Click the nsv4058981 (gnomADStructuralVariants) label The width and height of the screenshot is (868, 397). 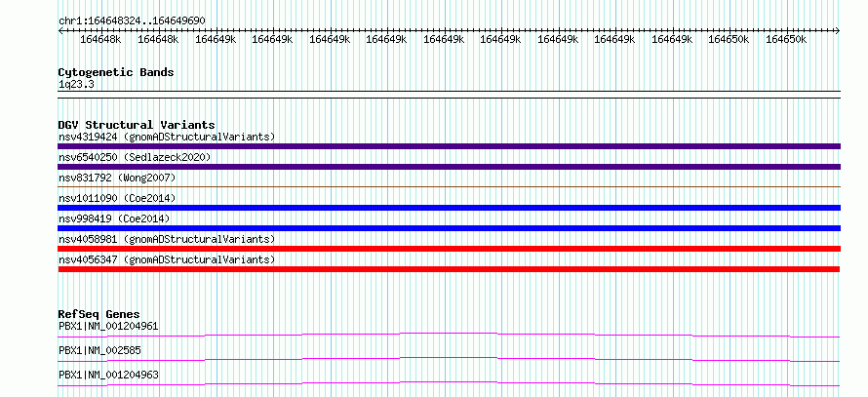click(x=167, y=239)
